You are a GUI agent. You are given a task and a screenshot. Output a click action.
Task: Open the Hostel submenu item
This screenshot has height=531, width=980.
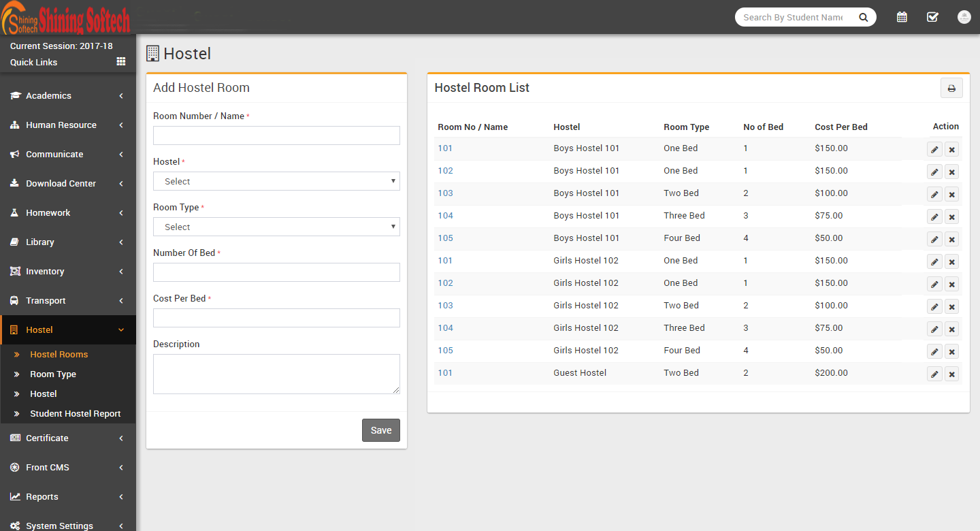tap(44, 393)
